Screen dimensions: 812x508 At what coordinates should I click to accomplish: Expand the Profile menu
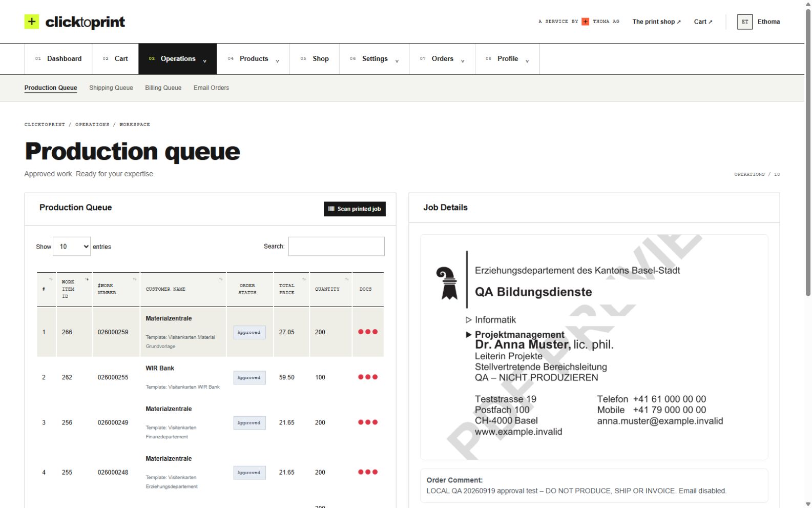click(507, 59)
